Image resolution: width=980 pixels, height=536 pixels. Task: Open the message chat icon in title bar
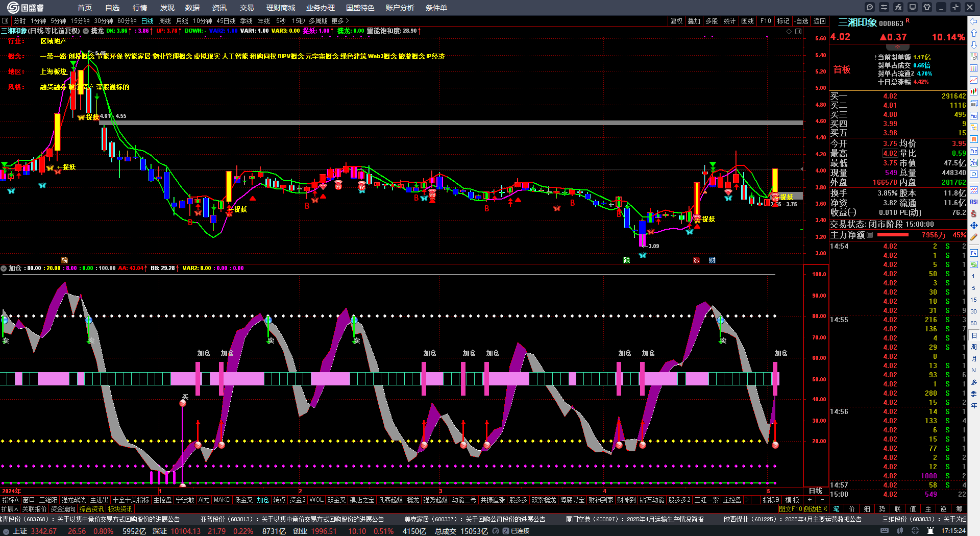pos(870,7)
